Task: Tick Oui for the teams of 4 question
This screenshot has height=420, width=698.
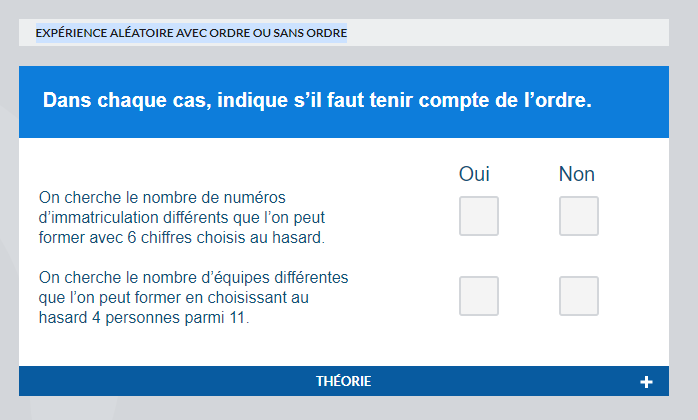Action: pyautogui.click(x=478, y=296)
